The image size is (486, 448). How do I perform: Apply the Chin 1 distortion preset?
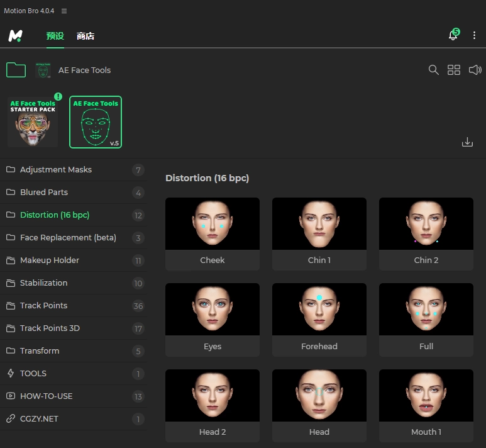[319, 234]
